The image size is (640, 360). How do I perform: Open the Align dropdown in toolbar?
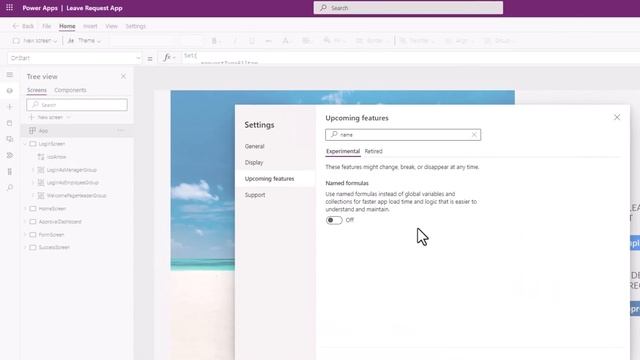pos(460,41)
